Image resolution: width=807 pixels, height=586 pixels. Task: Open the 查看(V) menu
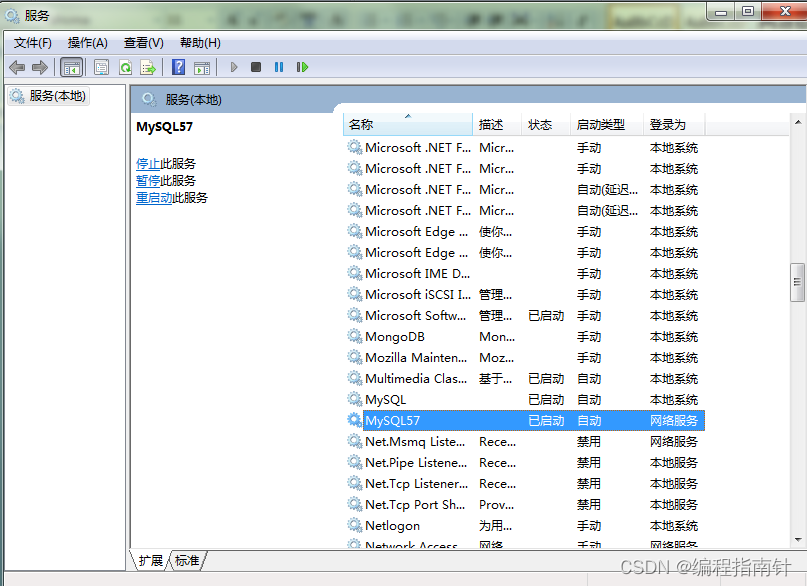pyautogui.click(x=144, y=43)
